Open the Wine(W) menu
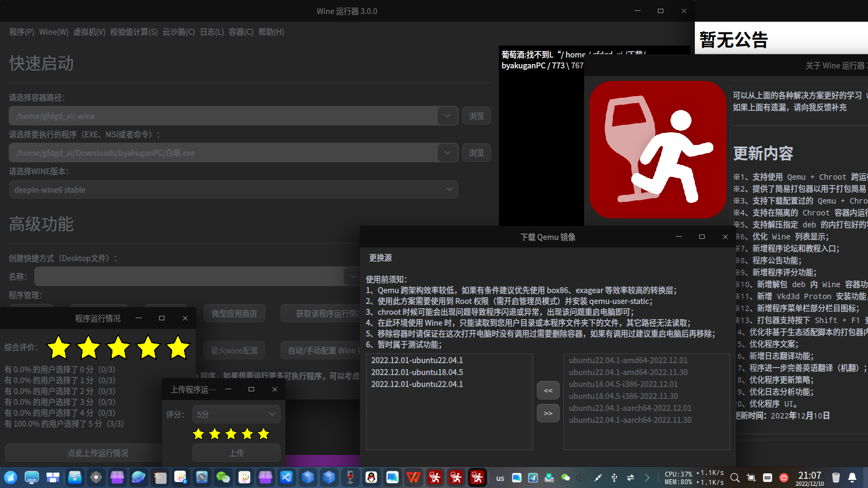The image size is (868, 488). [x=54, y=32]
